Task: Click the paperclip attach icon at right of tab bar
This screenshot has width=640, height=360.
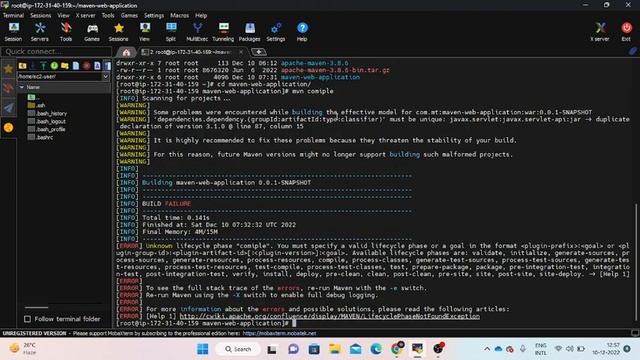Action: point(633,51)
